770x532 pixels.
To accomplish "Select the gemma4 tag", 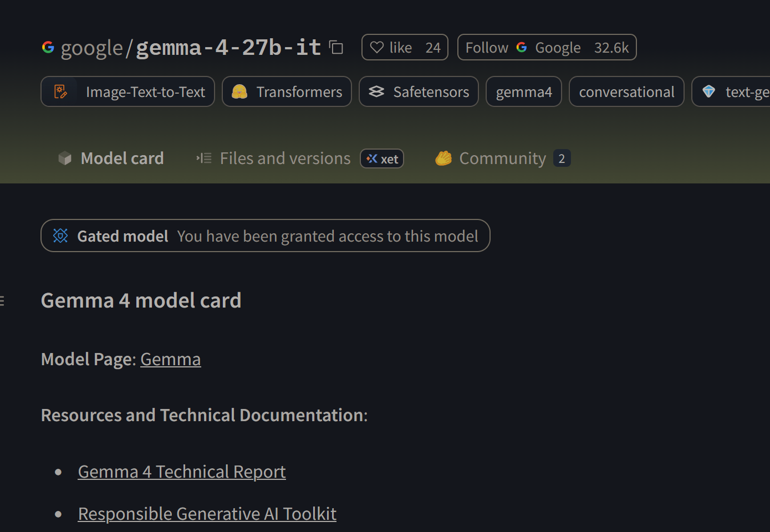I will coord(524,91).
